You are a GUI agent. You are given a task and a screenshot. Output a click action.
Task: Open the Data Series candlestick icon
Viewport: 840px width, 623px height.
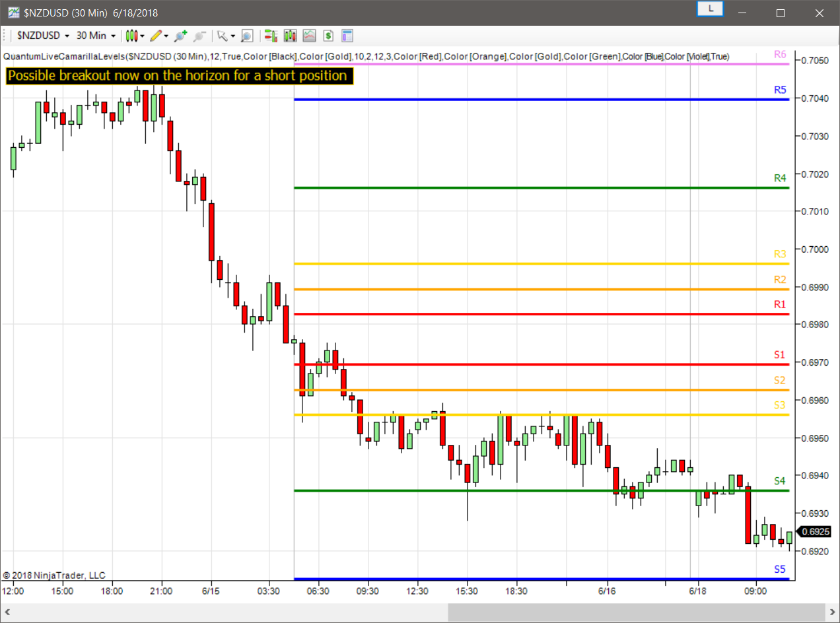(290, 36)
